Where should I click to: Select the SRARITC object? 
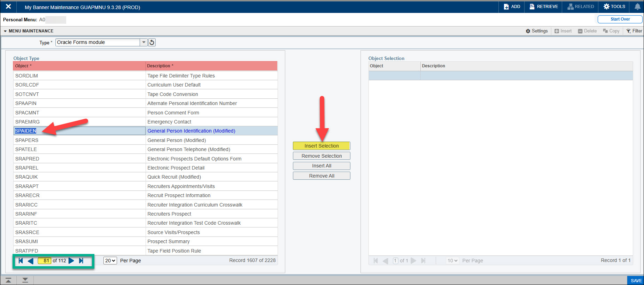[79, 223]
